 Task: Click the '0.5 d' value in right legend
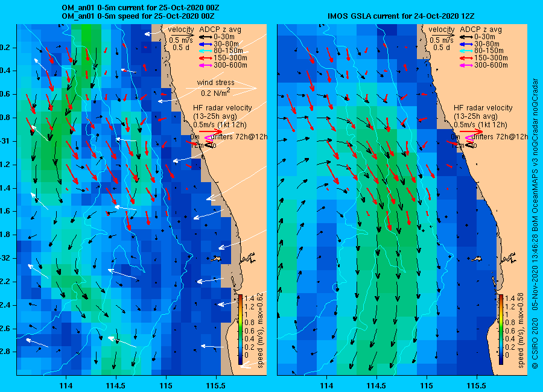(442, 48)
